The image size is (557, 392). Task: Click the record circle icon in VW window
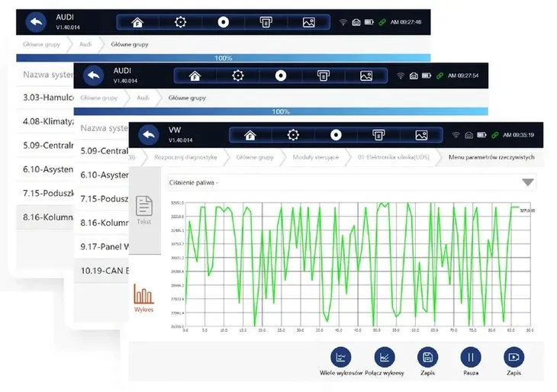click(336, 135)
